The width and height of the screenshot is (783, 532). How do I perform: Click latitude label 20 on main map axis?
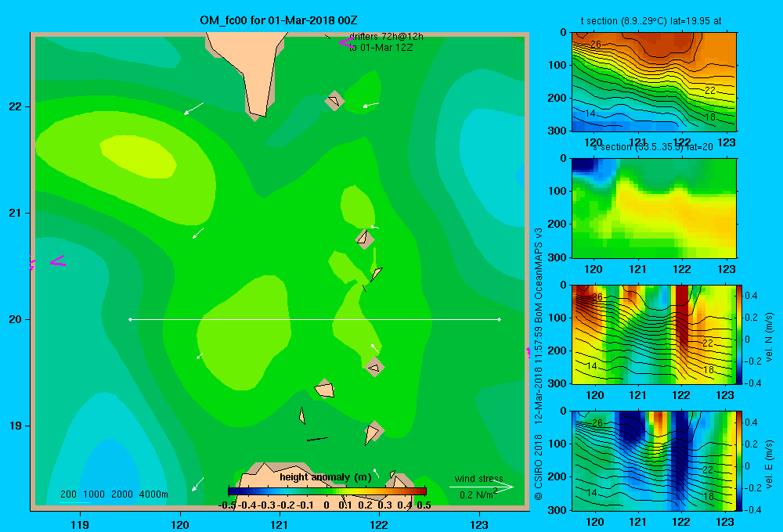16,319
